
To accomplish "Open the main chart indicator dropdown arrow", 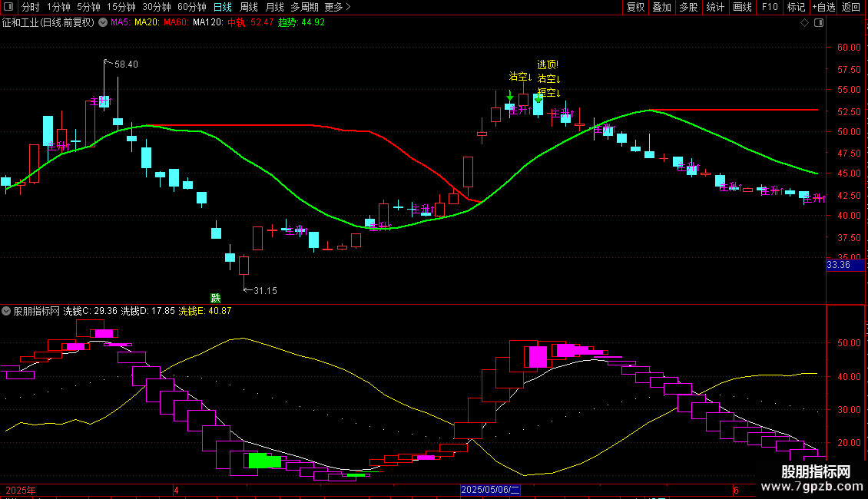I will point(103,23).
